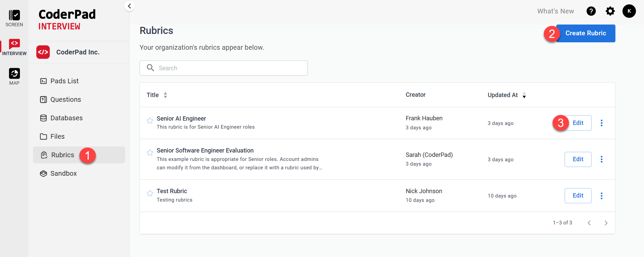644x257 pixels.
Task: Star the Senior Software Engineer Evaluation rubric
Action: point(150,153)
